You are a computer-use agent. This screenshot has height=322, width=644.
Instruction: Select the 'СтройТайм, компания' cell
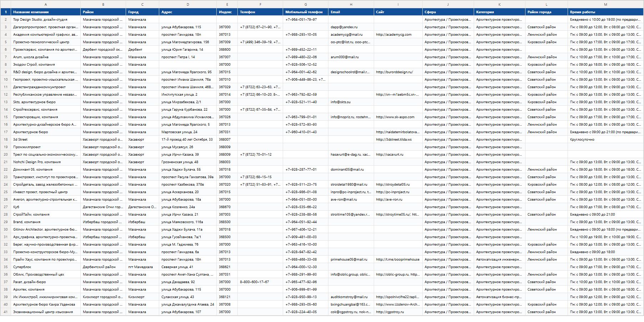point(46,215)
